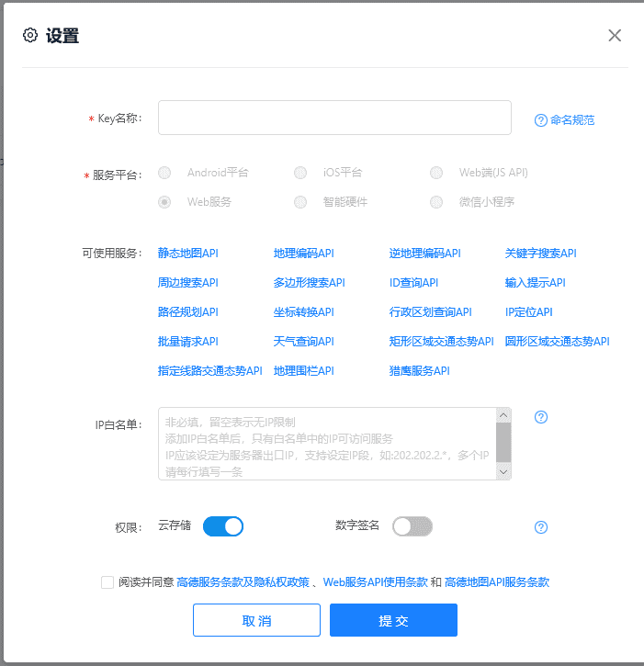This screenshot has width=644, height=666.
Task: Open the ID查询API link
Action: point(413,282)
